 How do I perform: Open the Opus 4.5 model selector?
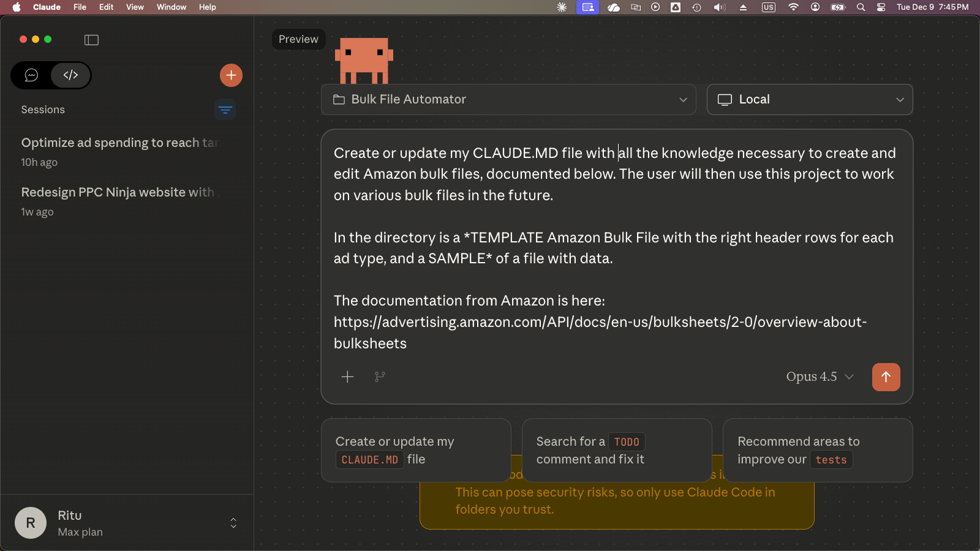[820, 377]
